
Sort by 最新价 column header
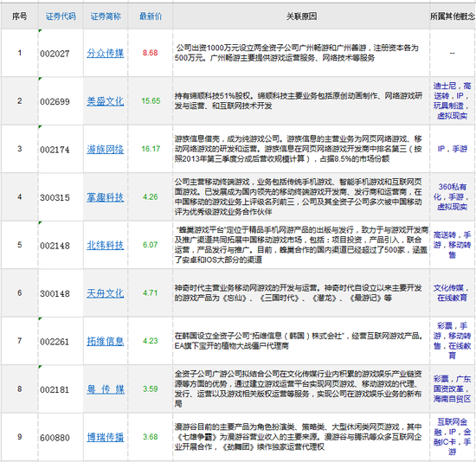click(x=151, y=16)
